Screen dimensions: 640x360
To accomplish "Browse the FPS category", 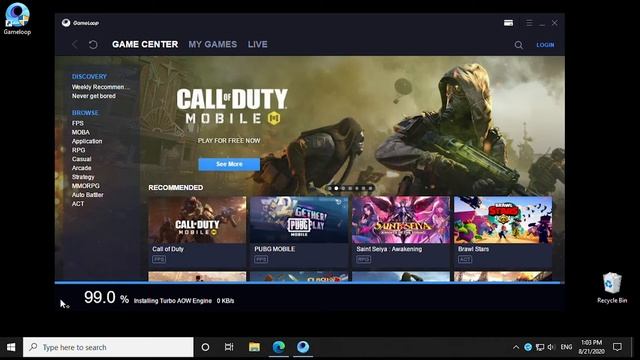I will click(78, 123).
